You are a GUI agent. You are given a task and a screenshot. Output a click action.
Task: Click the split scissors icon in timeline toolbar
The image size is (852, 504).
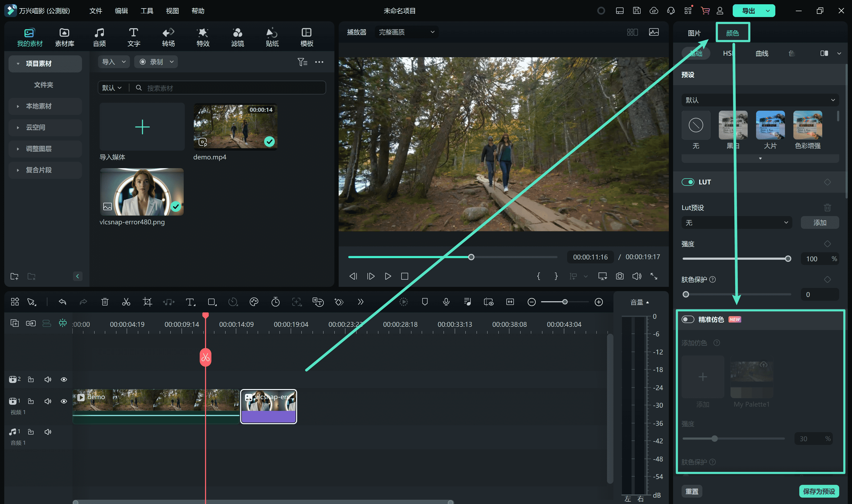pos(126,302)
